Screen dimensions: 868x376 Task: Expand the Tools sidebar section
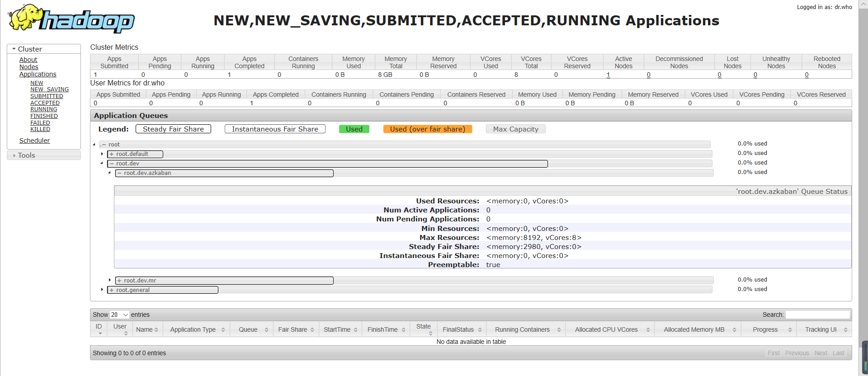click(x=44, y=155)
